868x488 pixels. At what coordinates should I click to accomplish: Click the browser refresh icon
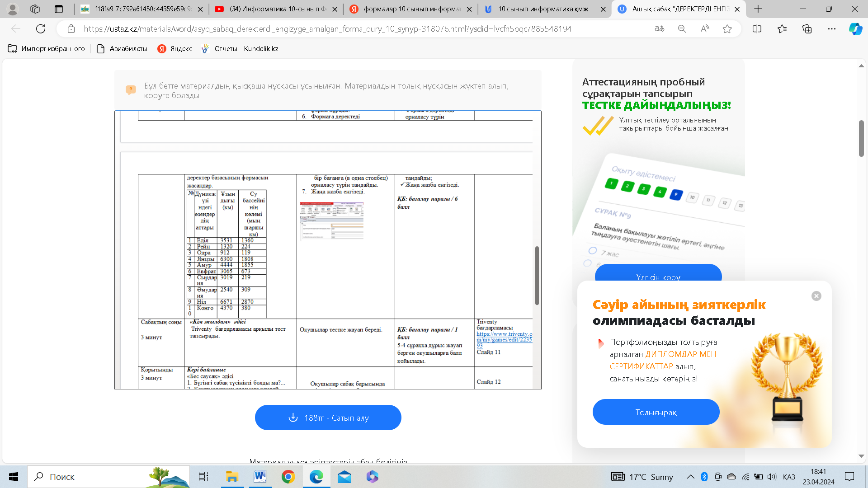[41, 29]
